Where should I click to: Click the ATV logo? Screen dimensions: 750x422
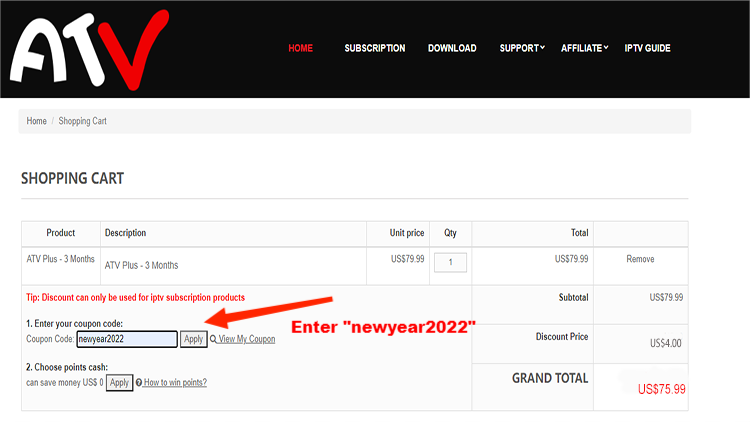(89, 50)
